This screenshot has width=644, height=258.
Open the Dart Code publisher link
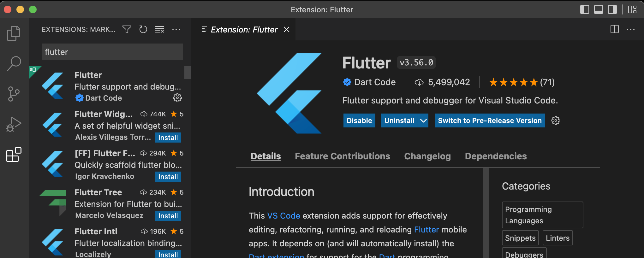pyautogui.click(x=375, y=82)
